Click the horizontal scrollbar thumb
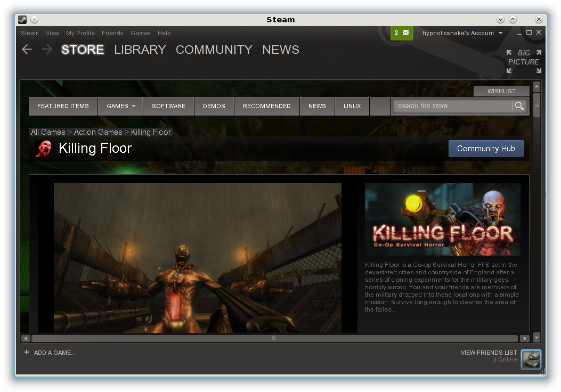Image resolution: width=561 pixels, height=392 pixels. 274,338
